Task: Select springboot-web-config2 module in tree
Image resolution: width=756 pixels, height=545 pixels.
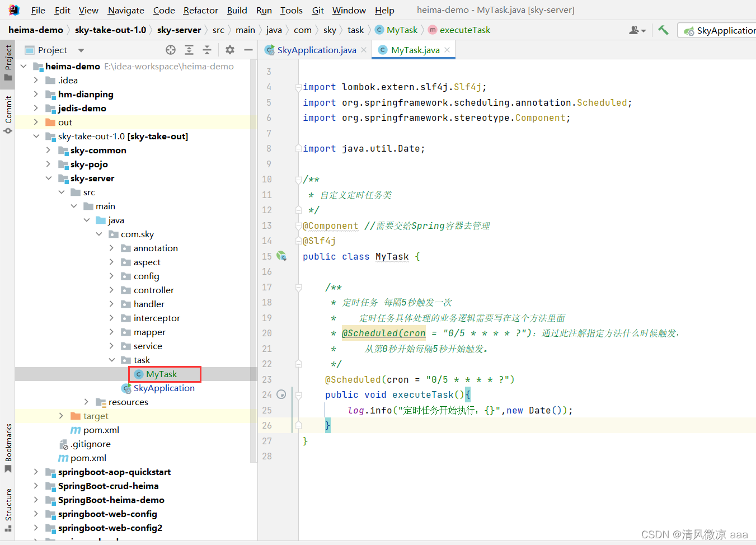Action: [110, 528]
